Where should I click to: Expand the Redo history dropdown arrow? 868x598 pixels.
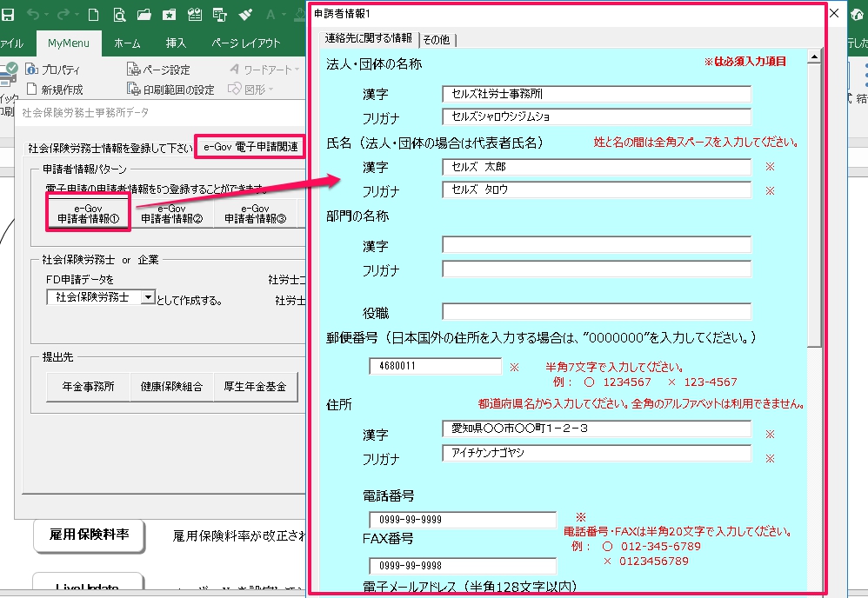(x=77, y=15)
